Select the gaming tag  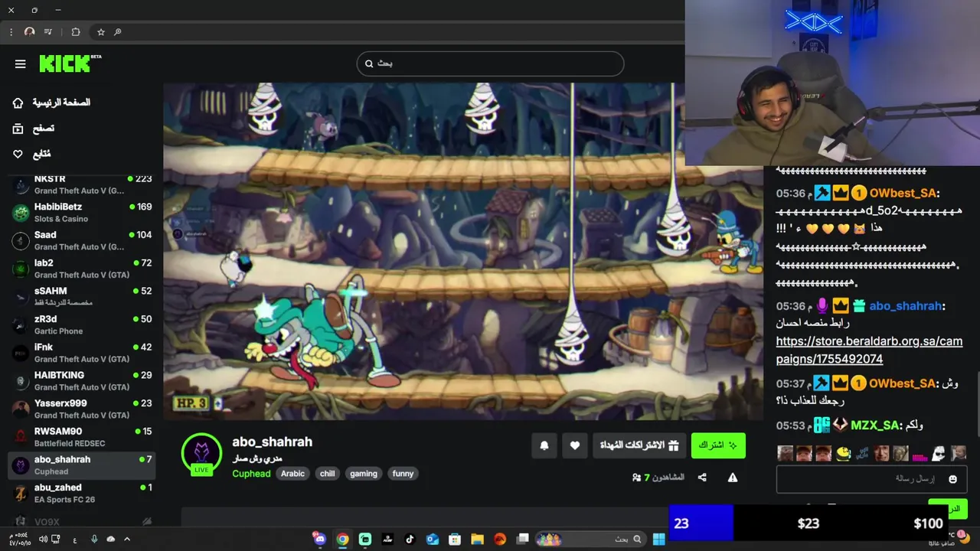point(364,474)
